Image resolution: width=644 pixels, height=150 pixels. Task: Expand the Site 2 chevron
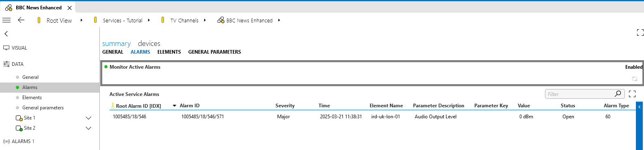pos(88,128)
